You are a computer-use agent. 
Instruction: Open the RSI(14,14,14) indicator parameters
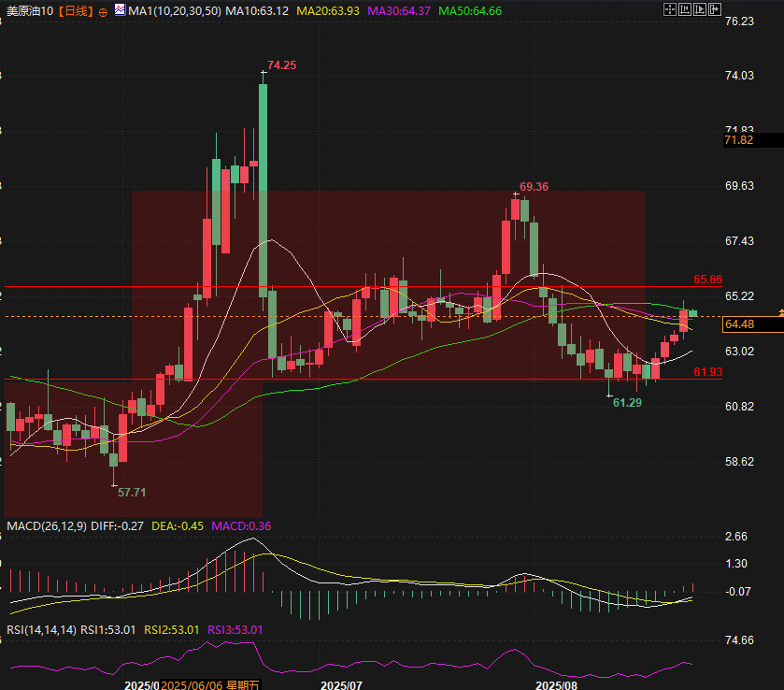pos(41,629)
